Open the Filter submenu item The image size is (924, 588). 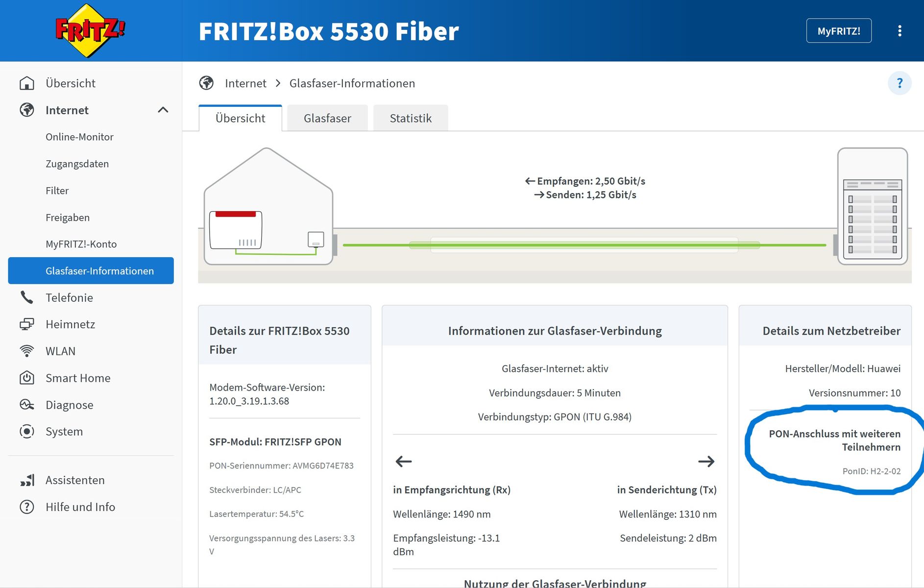click(x=57, y=191)
